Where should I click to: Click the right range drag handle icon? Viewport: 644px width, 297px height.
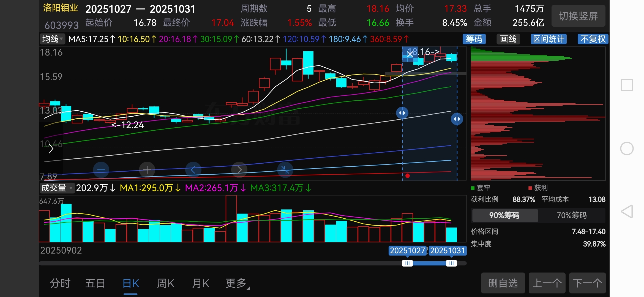tap(457, 119)
